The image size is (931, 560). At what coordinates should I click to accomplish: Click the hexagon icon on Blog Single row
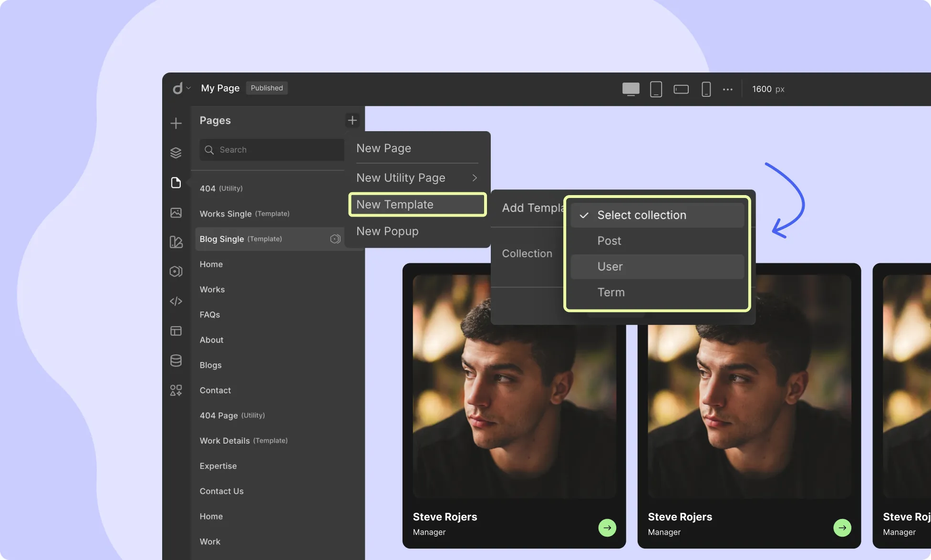[335, 239]
